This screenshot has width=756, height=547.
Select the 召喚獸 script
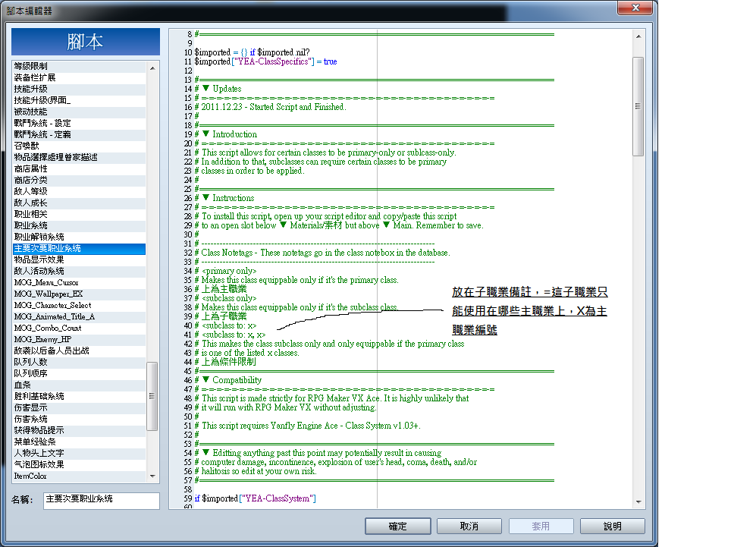point(79,146)
